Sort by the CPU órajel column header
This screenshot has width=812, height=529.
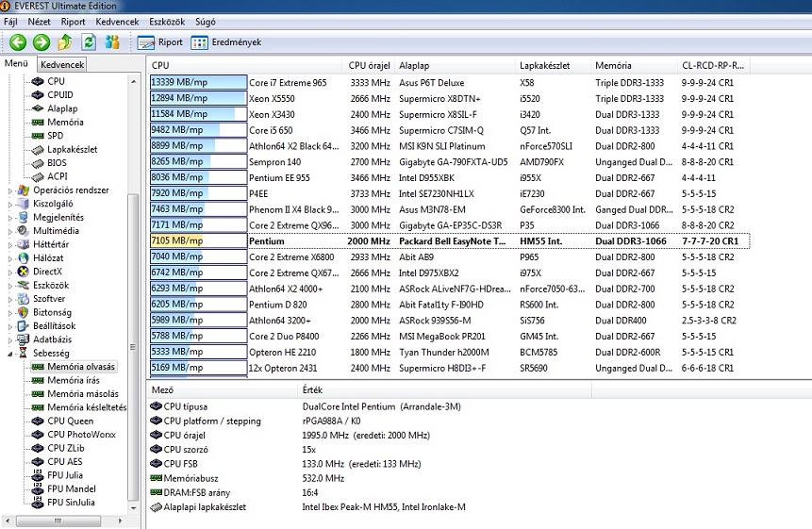tap(369, 66)
